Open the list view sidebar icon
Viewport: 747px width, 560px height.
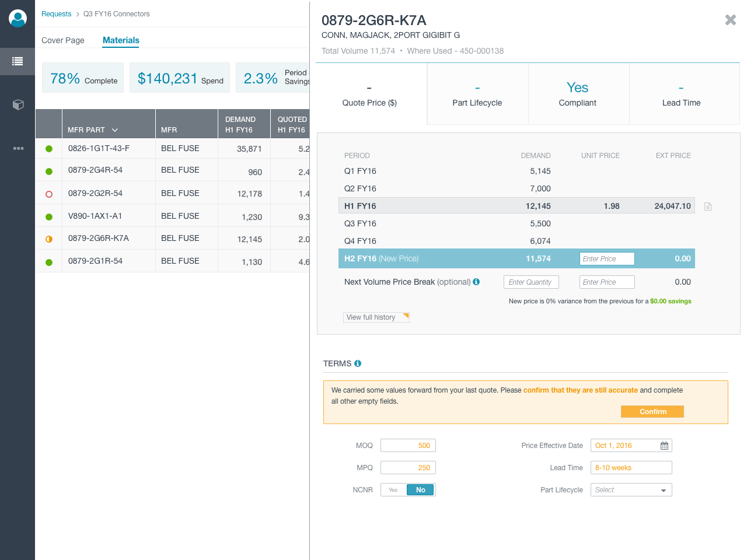click(x=18, y=61)
